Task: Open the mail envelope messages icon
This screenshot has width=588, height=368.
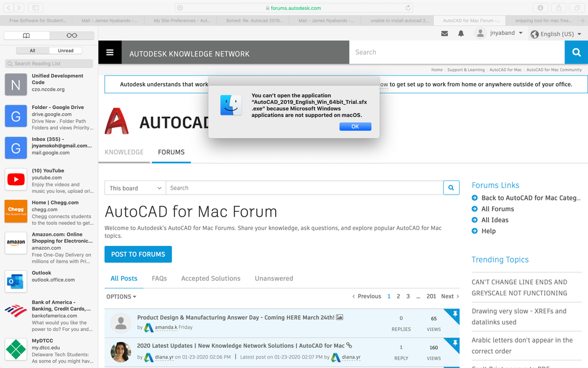Action: (x=444, y=34)
